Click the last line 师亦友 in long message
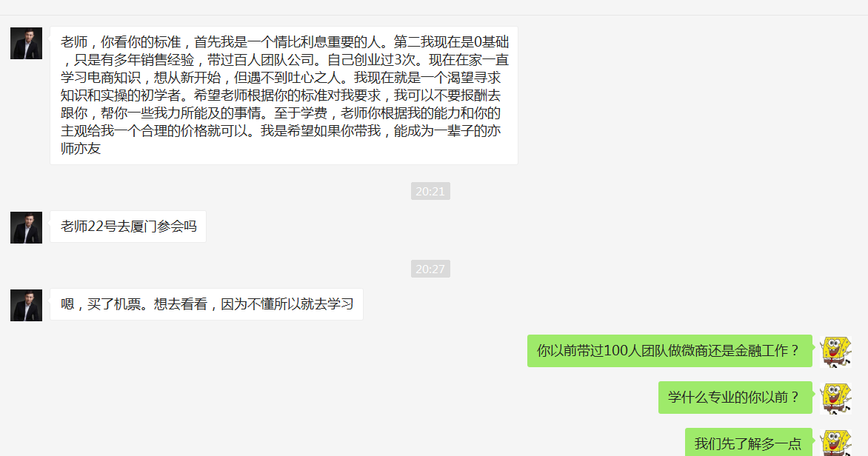Image resolution: width=868 pixels, height=456 pixels. tap(81, 148)
